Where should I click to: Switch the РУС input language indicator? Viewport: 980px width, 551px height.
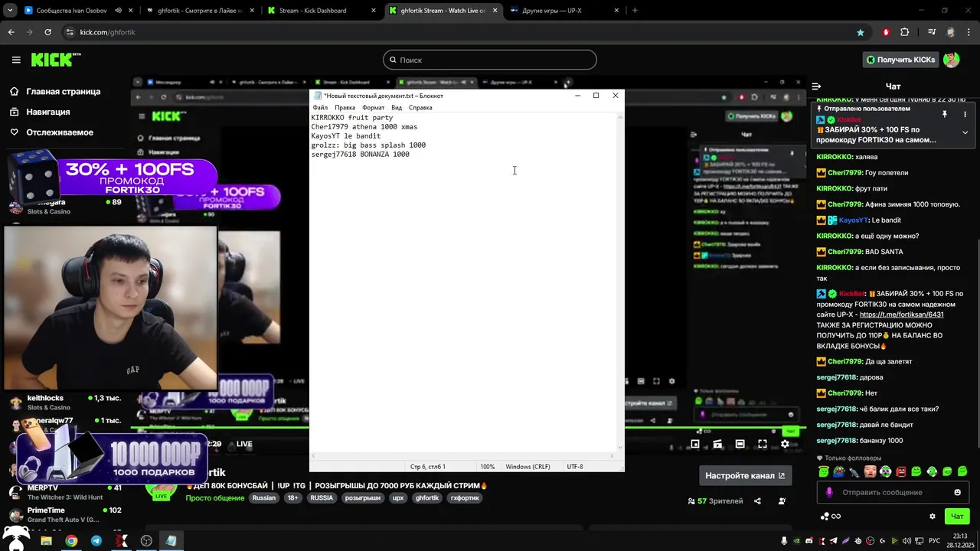(935, 541)
